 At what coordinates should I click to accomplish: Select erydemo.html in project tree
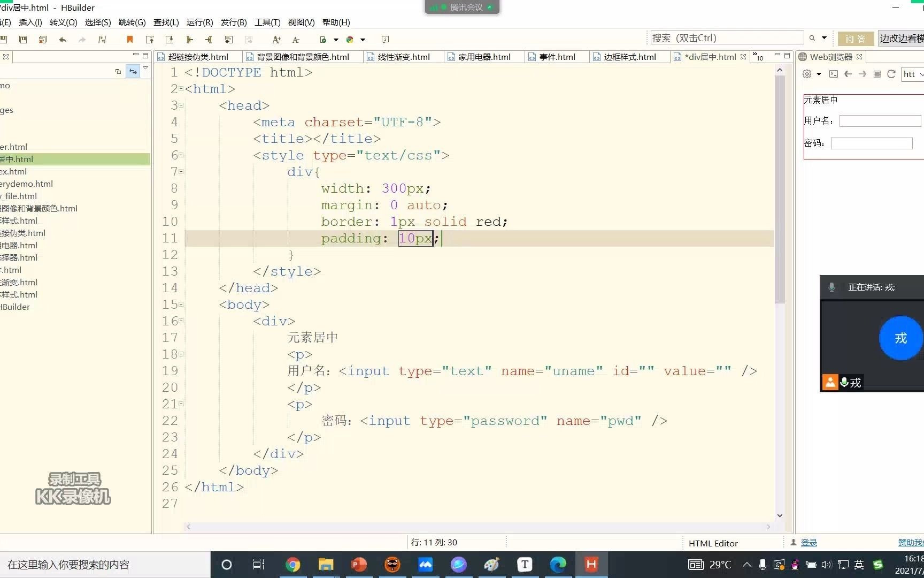[x=27, y=184]
